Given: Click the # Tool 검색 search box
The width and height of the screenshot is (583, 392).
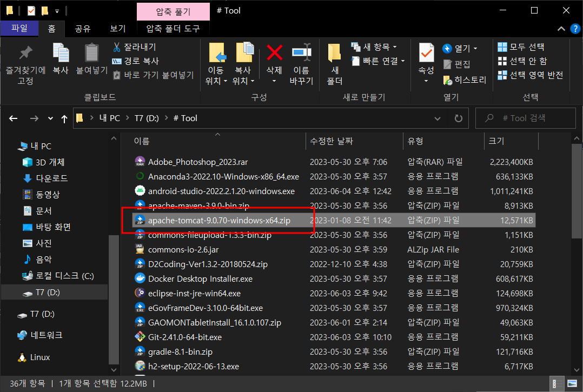Looking at the screenshot, I should pos(525,118).
